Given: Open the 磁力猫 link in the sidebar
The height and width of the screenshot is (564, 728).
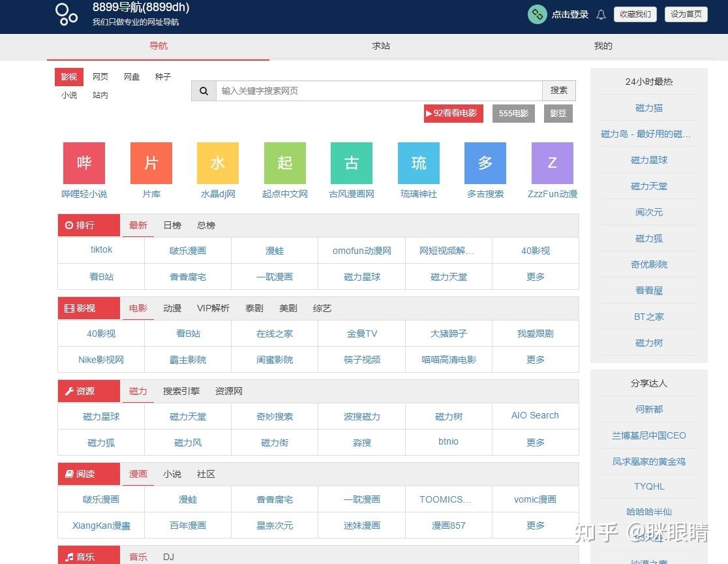Looking at the screenshot, I should point(648,108).
